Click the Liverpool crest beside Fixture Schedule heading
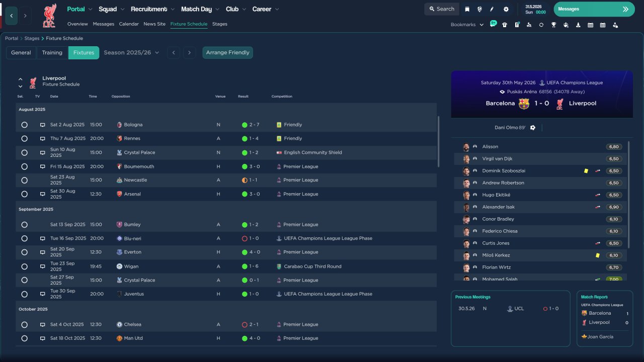This screenshot has width=644, height=362. (33, 82)
